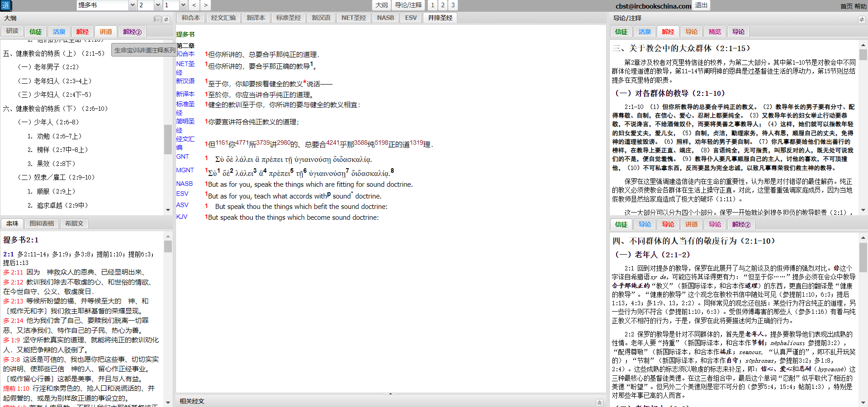
Task: Expand the 相关经文 panel with double-chevron icon
Action: (x=599, y=402)
